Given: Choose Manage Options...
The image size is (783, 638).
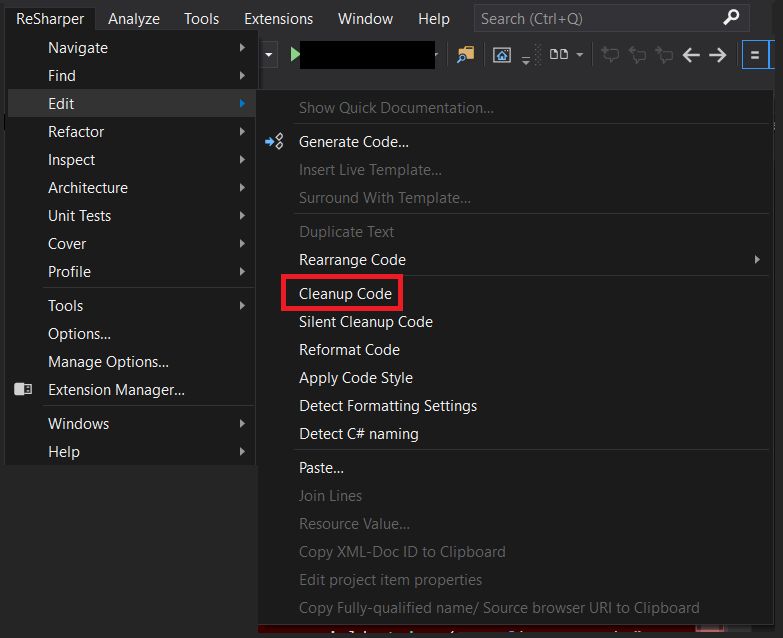Looking at the screenshot, I should (x=132, y=361).
